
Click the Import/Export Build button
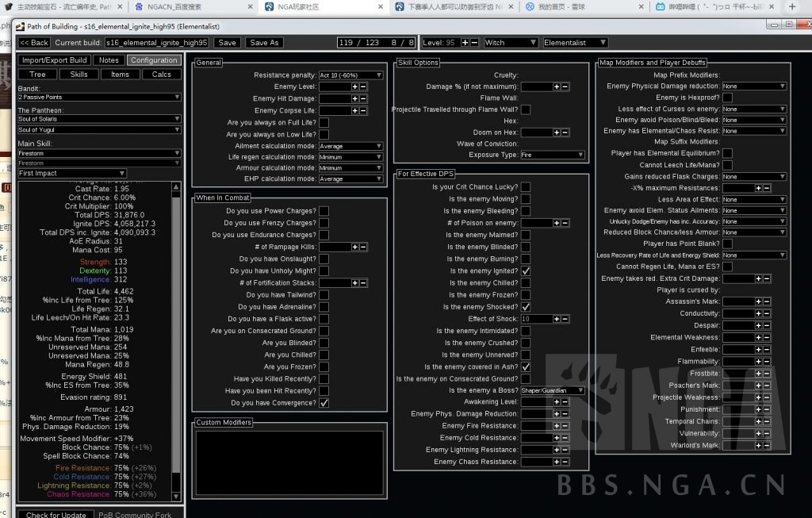(x=55, y=60)
